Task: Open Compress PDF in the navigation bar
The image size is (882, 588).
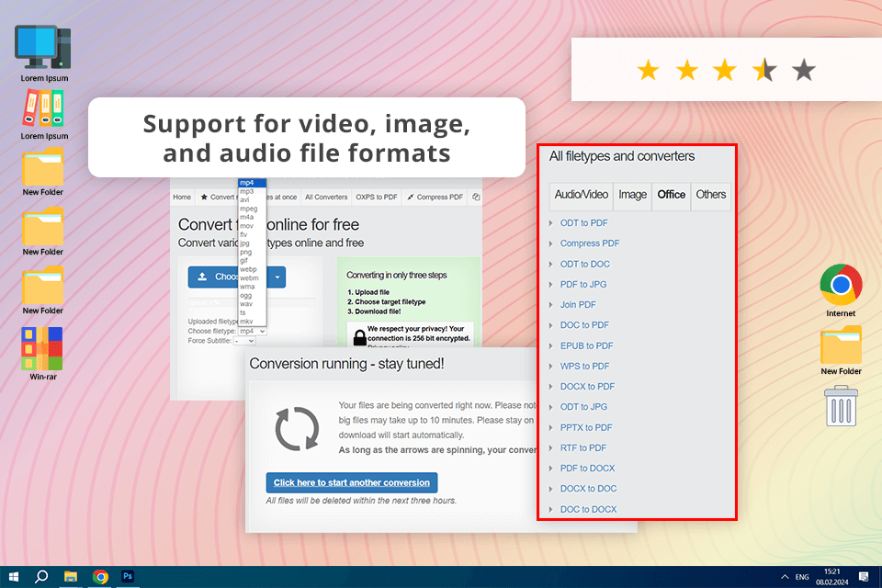Action: pos(435,197)
